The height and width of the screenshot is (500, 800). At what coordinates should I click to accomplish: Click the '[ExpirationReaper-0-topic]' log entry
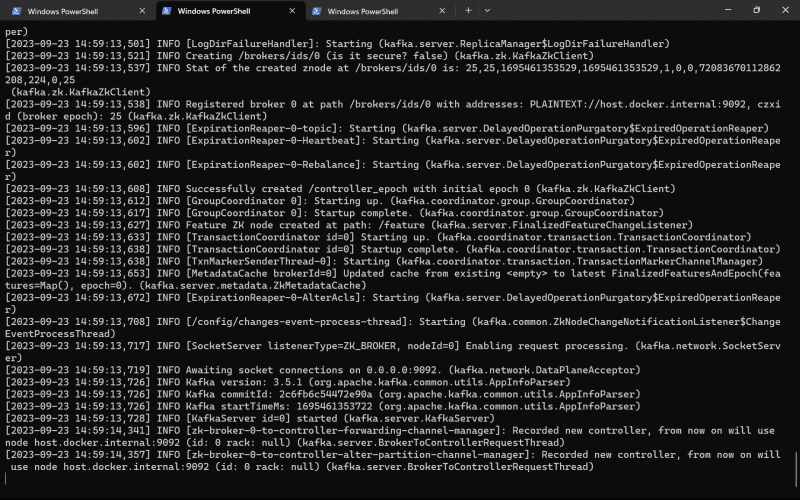[x=261, y=129]
